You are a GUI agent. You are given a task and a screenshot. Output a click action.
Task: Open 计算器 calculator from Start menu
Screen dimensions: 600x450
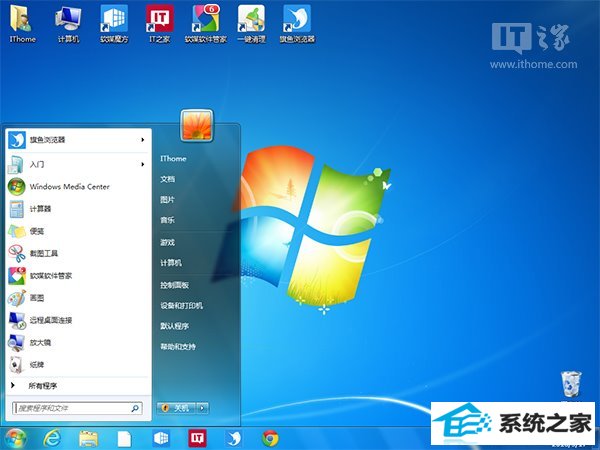(78, 209)
